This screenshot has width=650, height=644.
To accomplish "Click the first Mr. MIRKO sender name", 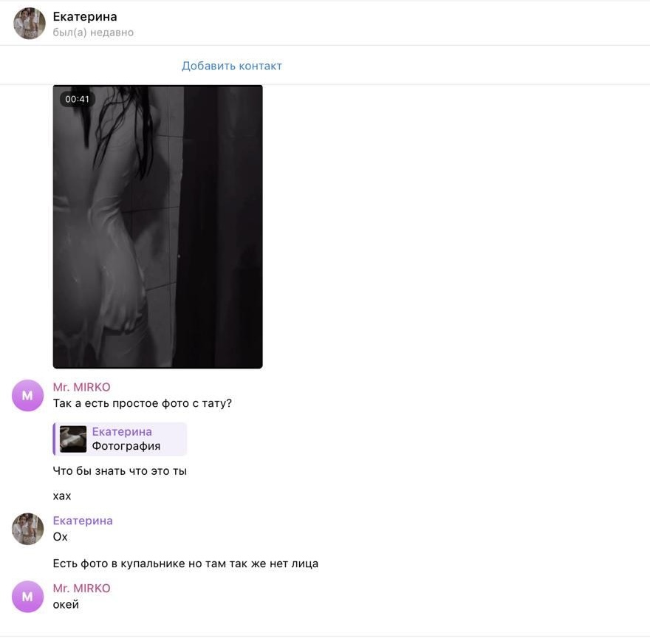I will (x=82, y=387).
